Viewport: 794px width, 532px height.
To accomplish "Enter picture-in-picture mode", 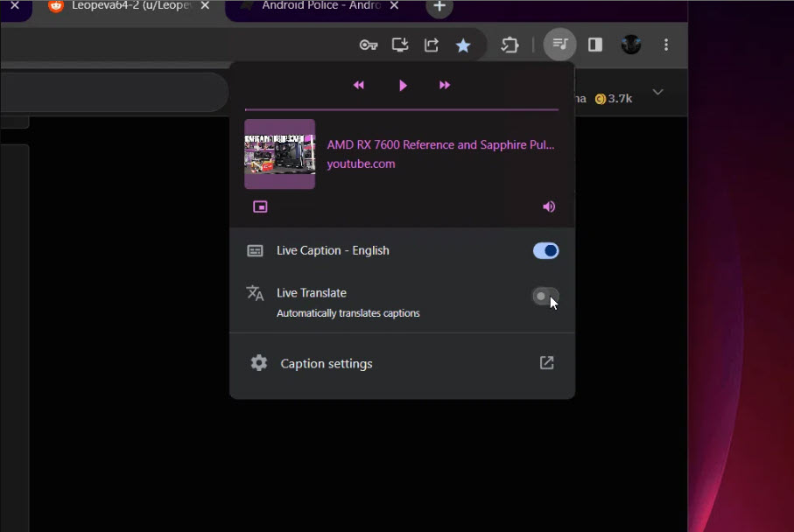I will (x=260, y=206).
